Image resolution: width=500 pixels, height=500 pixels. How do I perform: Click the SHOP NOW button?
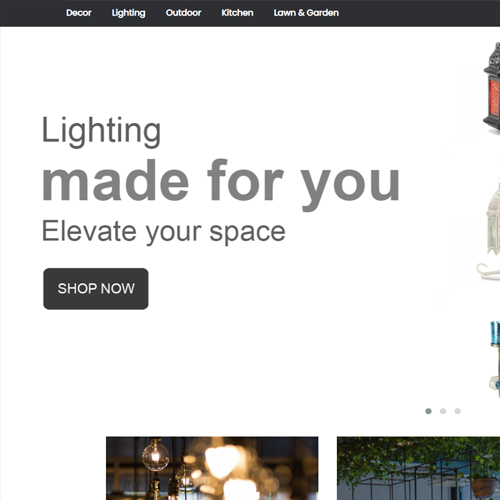[x=96, y=289]
